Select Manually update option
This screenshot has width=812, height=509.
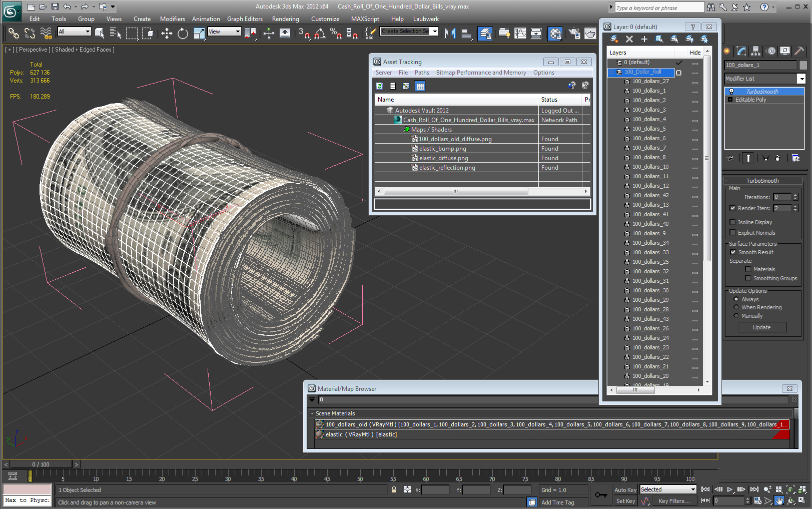coord(736,316)
